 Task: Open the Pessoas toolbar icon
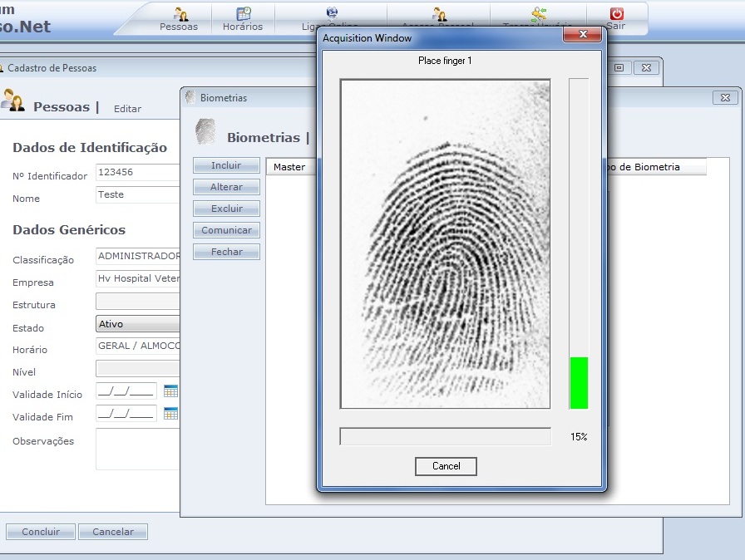[x=179, y=15]
